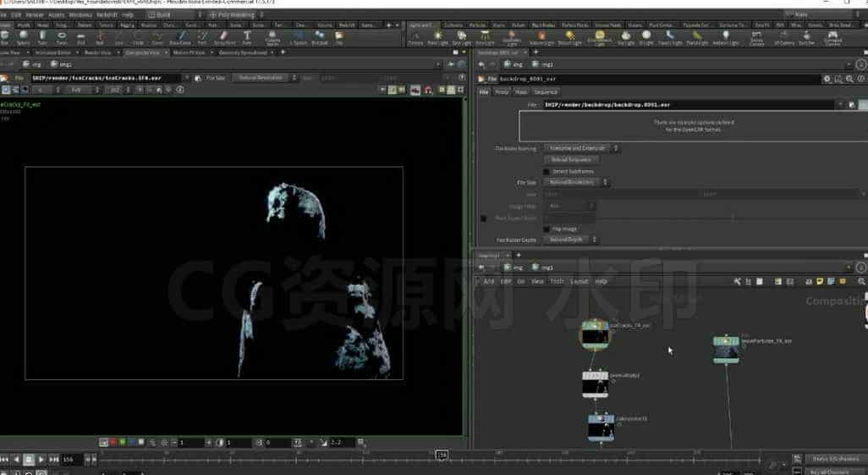Screen dimensions: 868x475
Task: Switch to the Proxy parameter tab
Action: [502, 92]
